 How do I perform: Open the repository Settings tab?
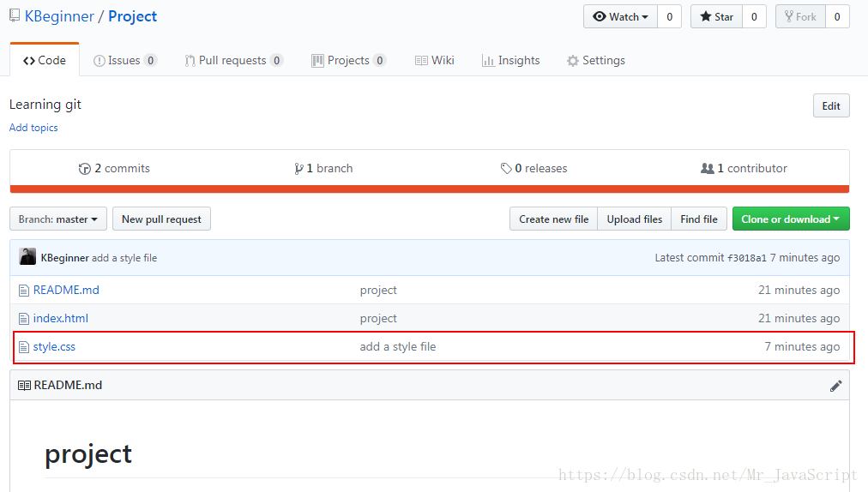click(x=595, y=60)
